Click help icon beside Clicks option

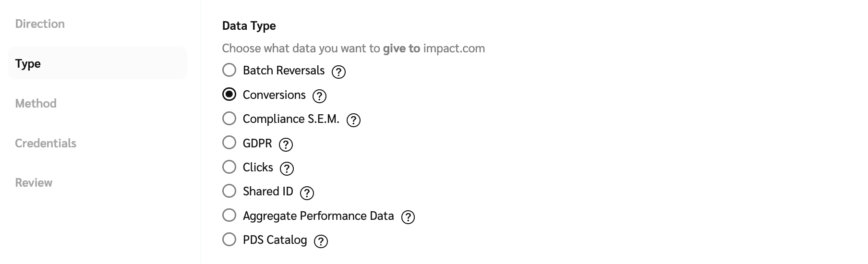(x=287, y=168)
